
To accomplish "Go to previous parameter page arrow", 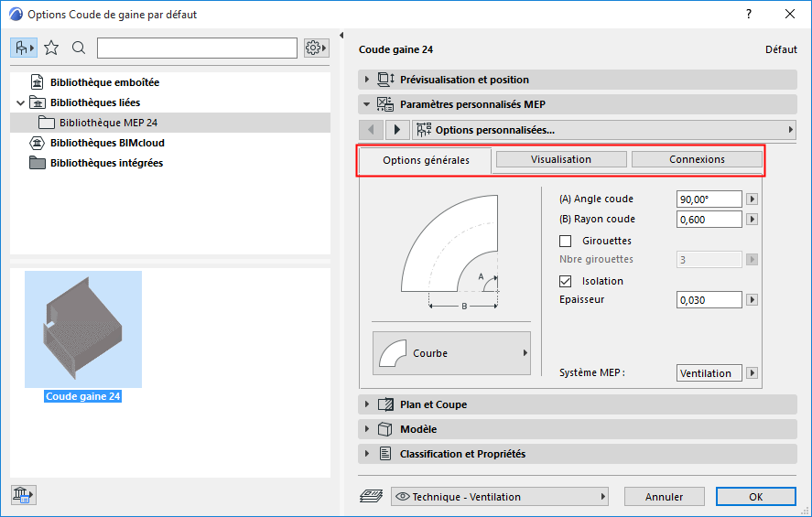I will point(371,129).
